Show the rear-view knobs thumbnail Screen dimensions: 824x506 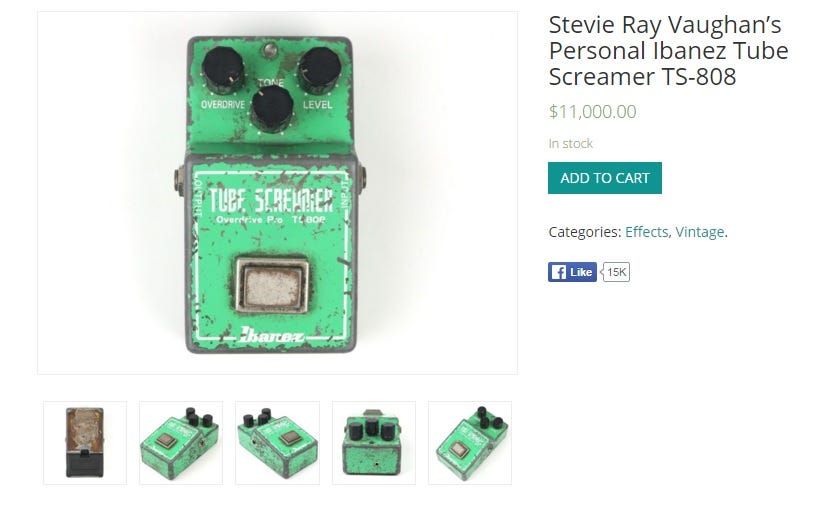coord(374,442)
